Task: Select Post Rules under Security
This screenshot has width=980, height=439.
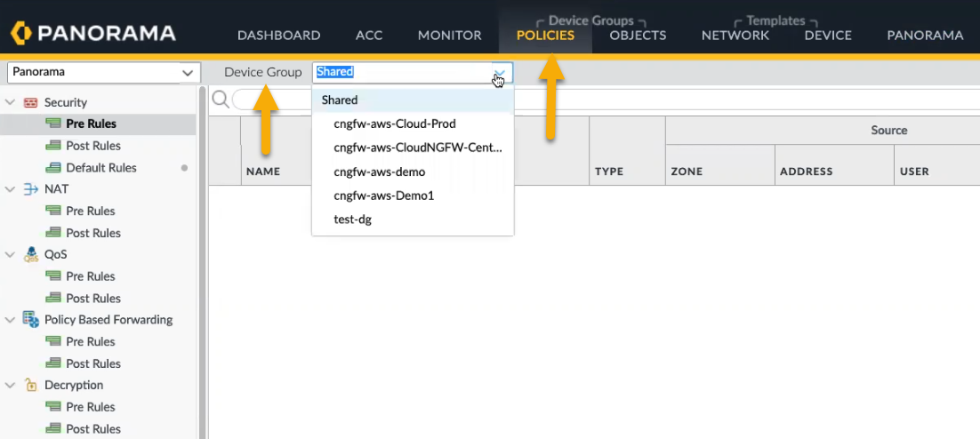Action: [x=93, y=146]
